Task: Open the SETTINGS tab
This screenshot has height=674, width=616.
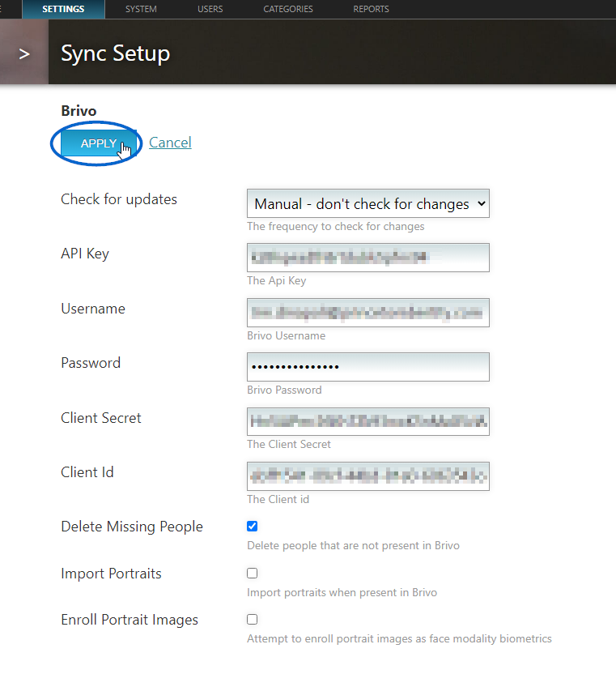Action: pos(63,9)
